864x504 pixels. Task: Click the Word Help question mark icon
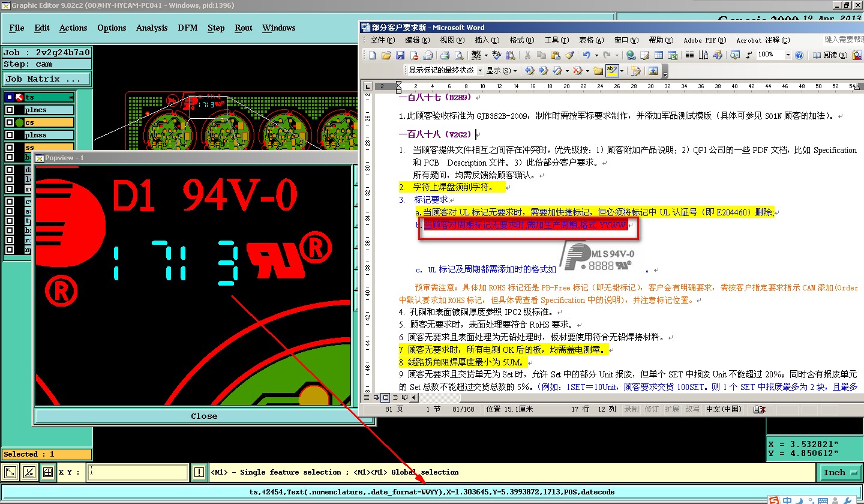tap(799, 55)
